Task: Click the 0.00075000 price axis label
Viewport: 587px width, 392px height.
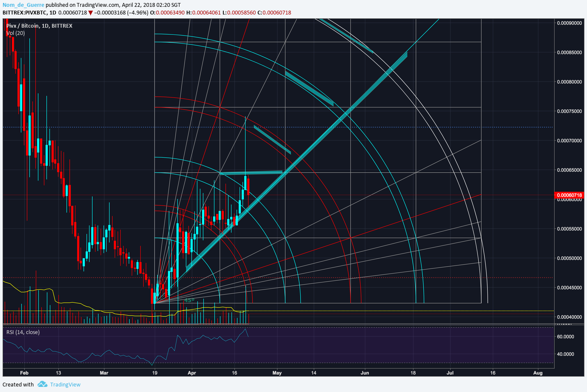Action: pos(569,111)
